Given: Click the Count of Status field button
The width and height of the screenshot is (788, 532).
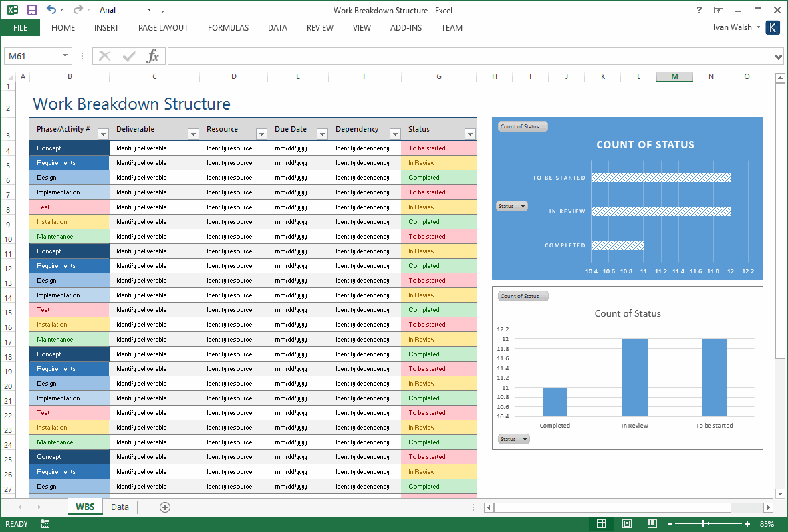Looking at the screenshot, I should tap(522, 126).
